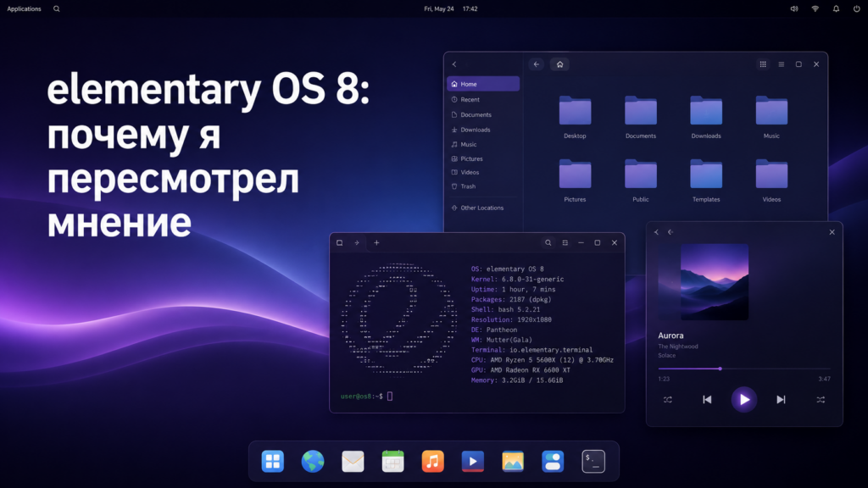Screen dimensions: 868x488
Task: Select the Documents folder icon
Action: click(641, 111)
